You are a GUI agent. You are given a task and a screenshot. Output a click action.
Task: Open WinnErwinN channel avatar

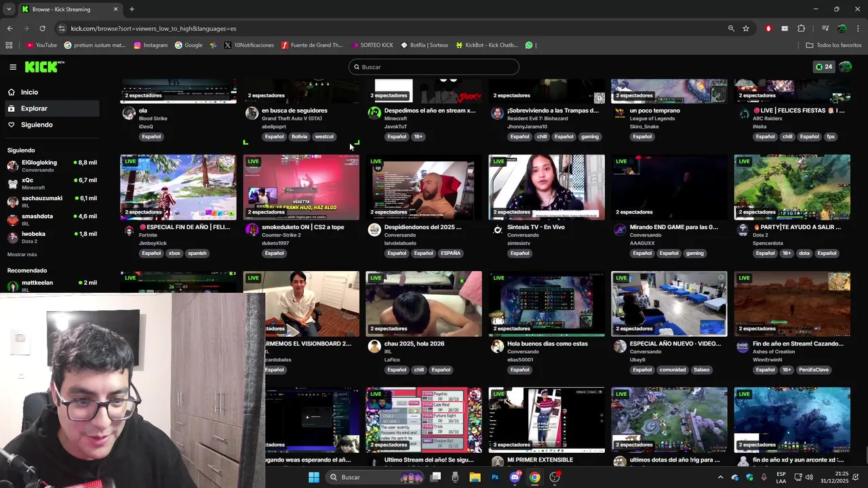743,347
